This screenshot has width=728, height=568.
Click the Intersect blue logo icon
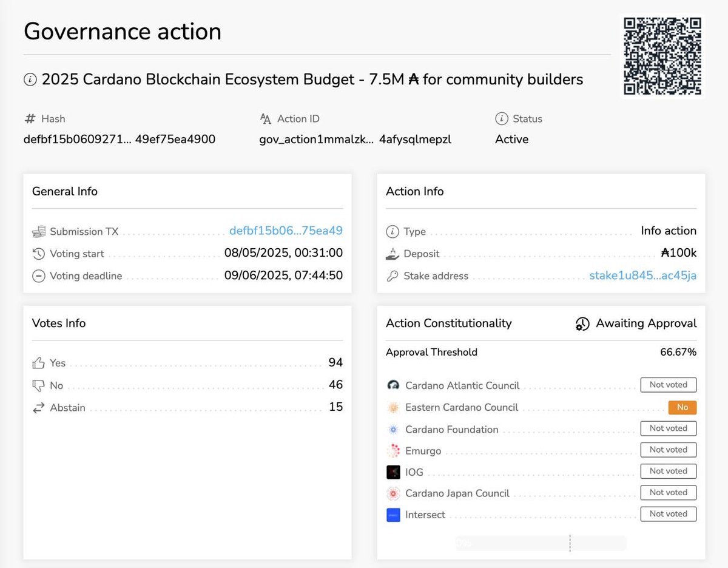pyautogui.click(x=393, y=515)
